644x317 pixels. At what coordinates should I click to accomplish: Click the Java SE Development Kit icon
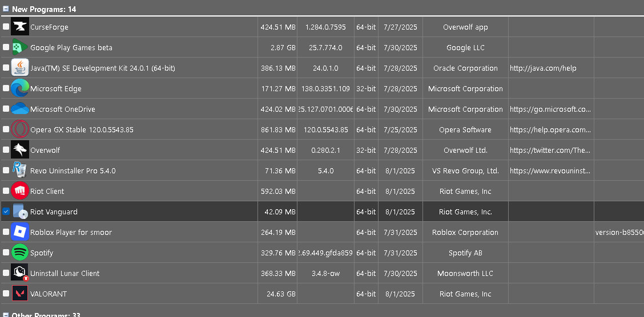coord(20,68)
